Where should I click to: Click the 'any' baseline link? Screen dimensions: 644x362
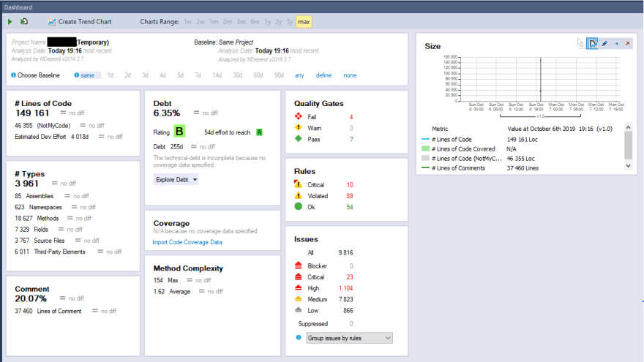pyautogui.click(x=299, y=75)
